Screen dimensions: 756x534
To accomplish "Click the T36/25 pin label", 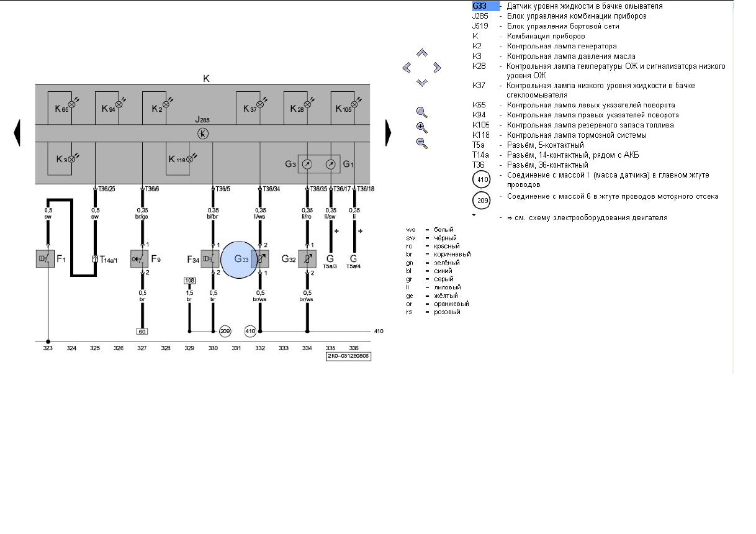I will pos(107,189).
